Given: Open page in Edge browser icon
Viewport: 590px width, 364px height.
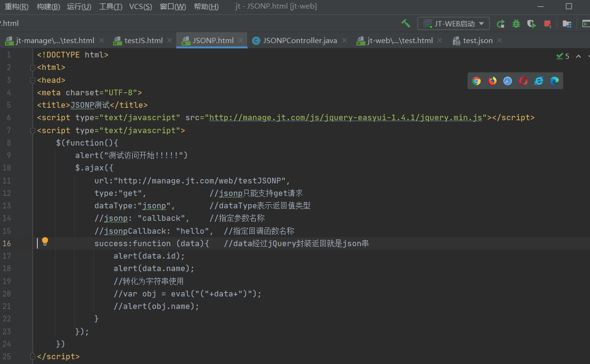Looking at the screenshot, I should [555, 81].
